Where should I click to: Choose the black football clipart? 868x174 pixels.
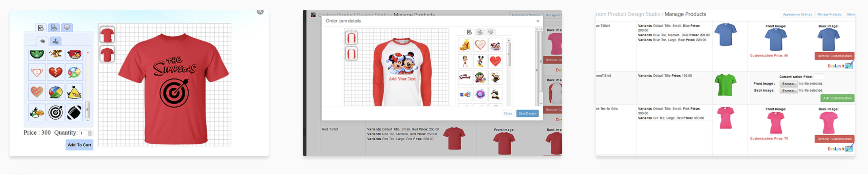(x=74, y=112)
